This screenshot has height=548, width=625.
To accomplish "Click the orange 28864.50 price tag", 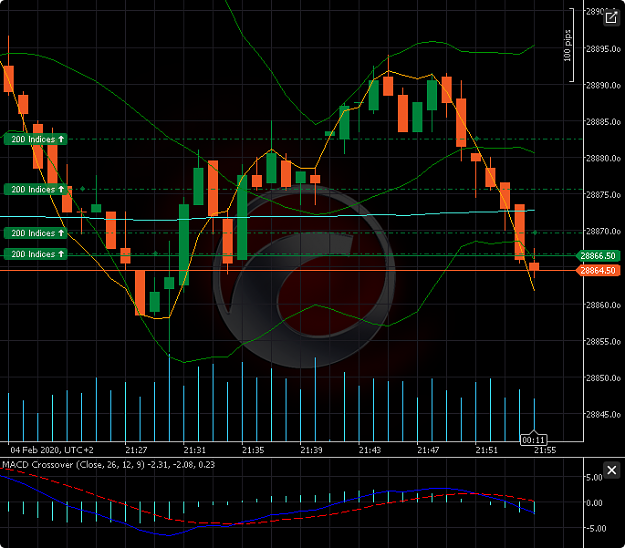I will coord(598,271).
